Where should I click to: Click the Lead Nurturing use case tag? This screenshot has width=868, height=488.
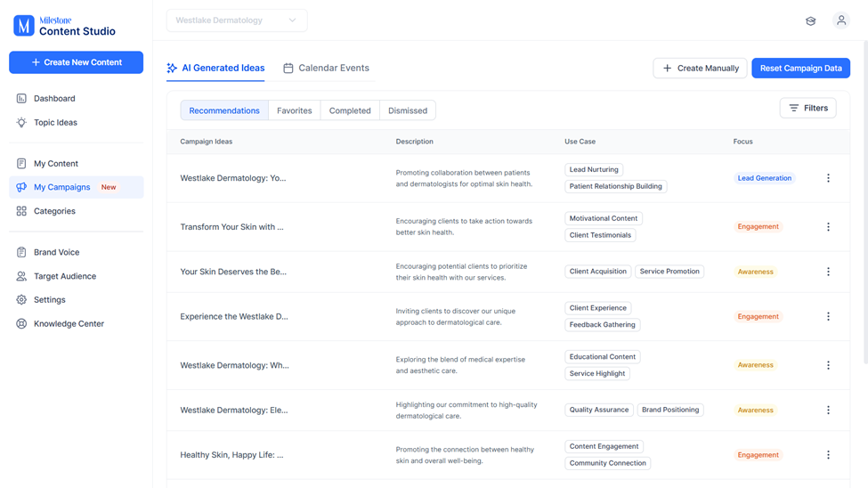pyautogui.click(x=594, y=169)
